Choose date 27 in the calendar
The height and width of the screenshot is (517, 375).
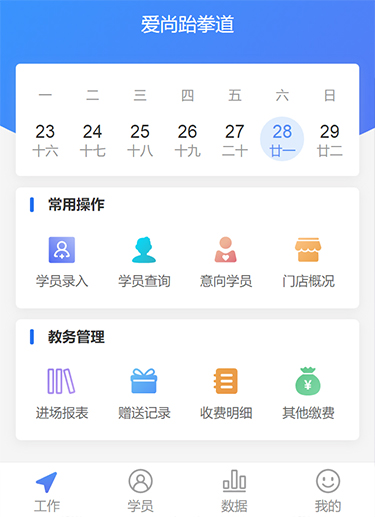(x=235, y=140)
